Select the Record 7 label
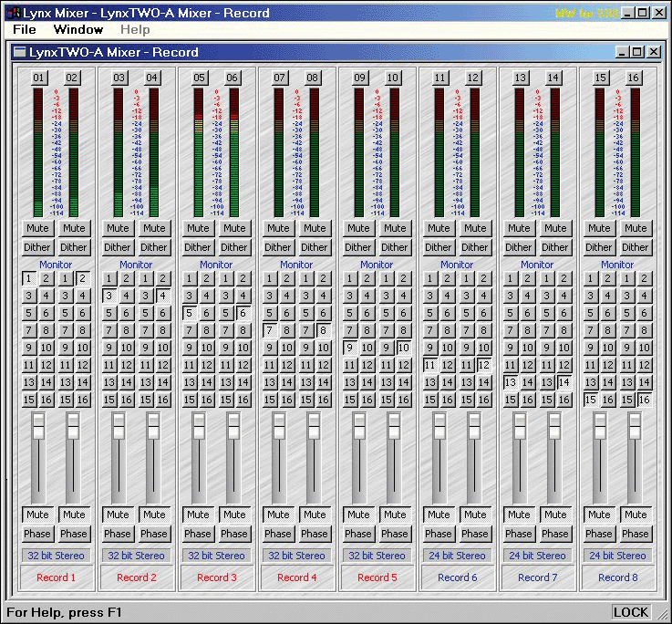 pos(537,577)
